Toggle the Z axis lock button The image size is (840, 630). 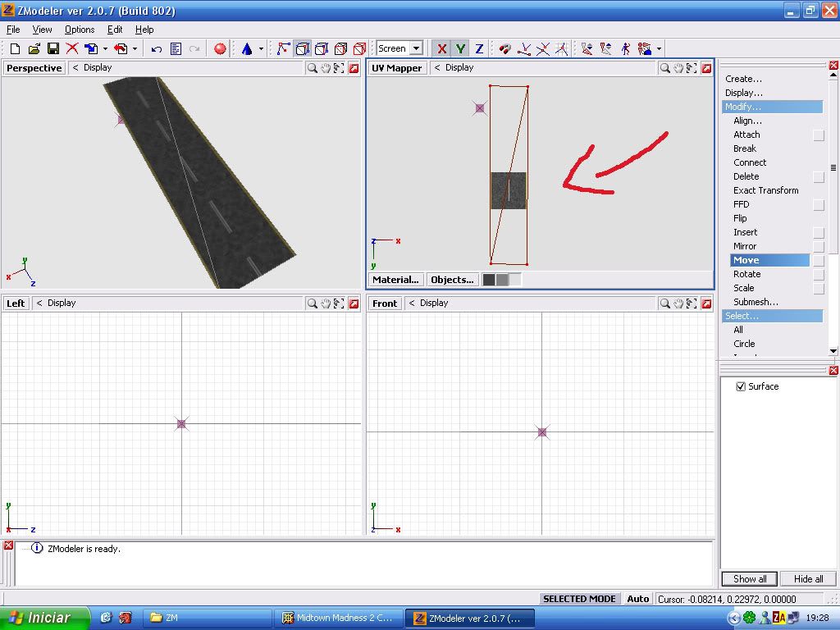pyautogui.click(x=479, y=49)
